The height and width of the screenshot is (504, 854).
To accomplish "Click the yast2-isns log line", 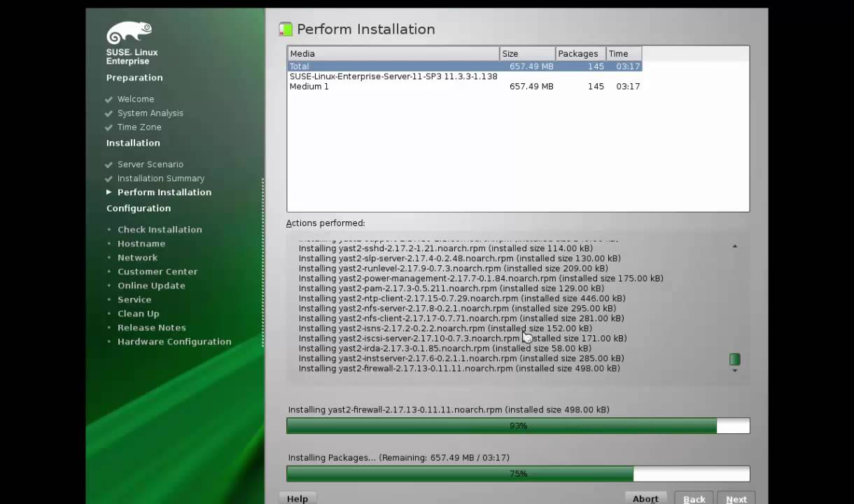I will coord(445,328).
